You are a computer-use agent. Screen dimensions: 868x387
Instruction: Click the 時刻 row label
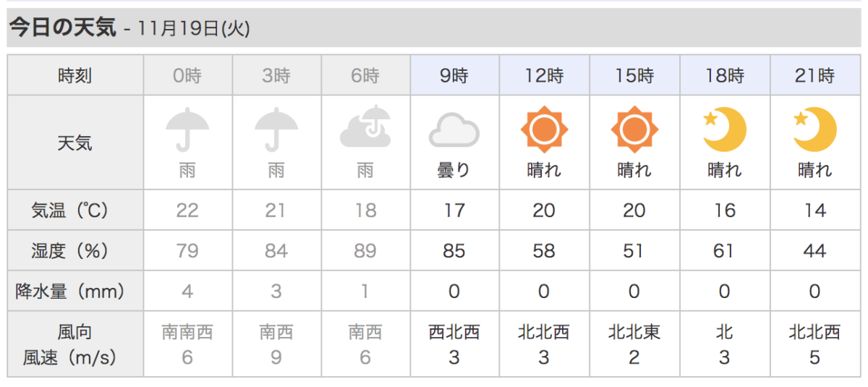75,75
